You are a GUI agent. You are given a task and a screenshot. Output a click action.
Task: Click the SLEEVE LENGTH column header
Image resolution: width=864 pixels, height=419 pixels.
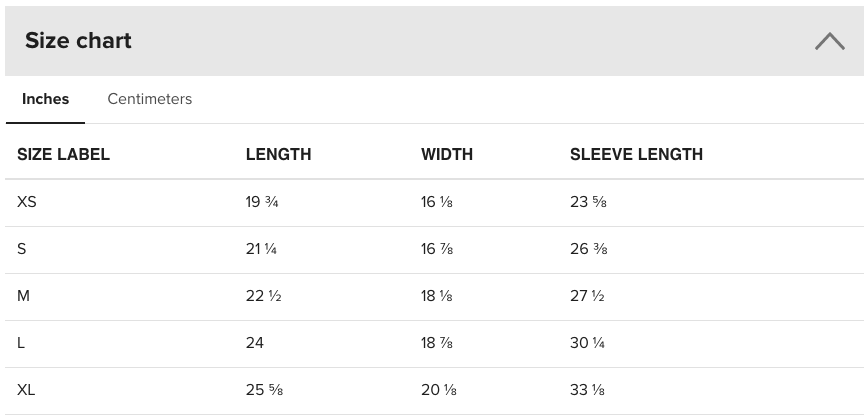click(x=636, y=155)
